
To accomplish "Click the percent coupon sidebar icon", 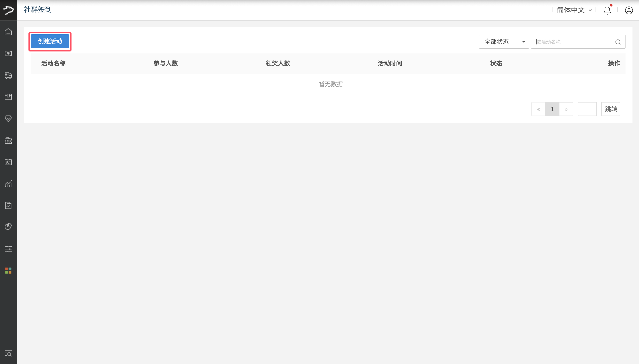I will pyautogui.click(x=8, y=141).
